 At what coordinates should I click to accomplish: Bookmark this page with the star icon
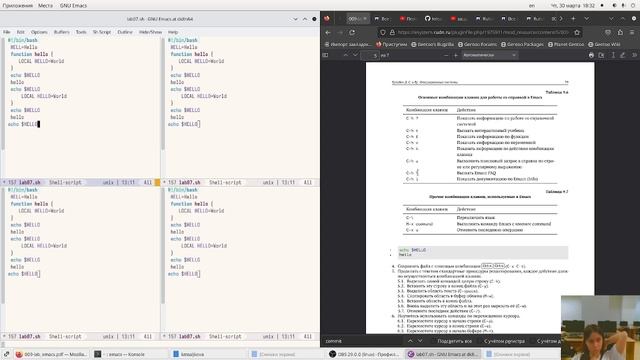577,32
